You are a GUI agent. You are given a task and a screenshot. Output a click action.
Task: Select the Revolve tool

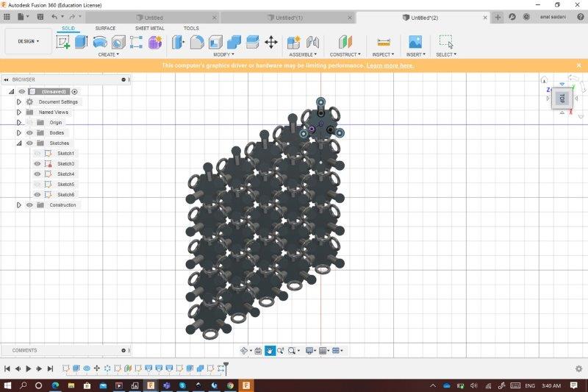tap(100, 42)
